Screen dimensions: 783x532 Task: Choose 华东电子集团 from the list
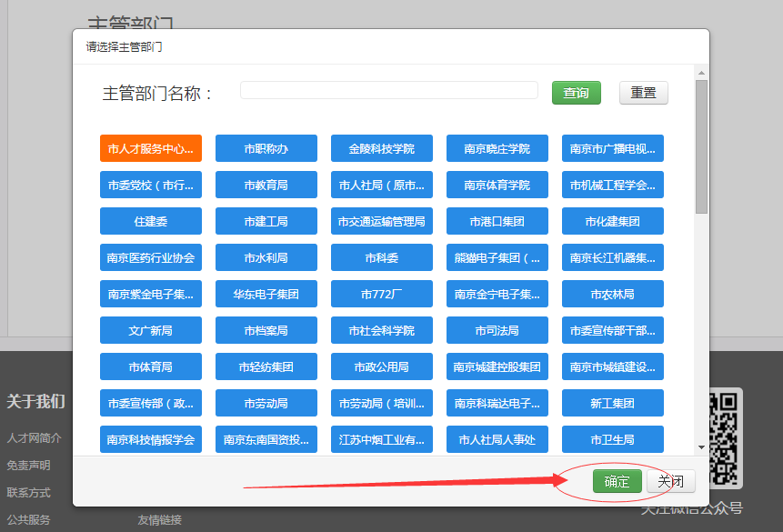point(266,294)
